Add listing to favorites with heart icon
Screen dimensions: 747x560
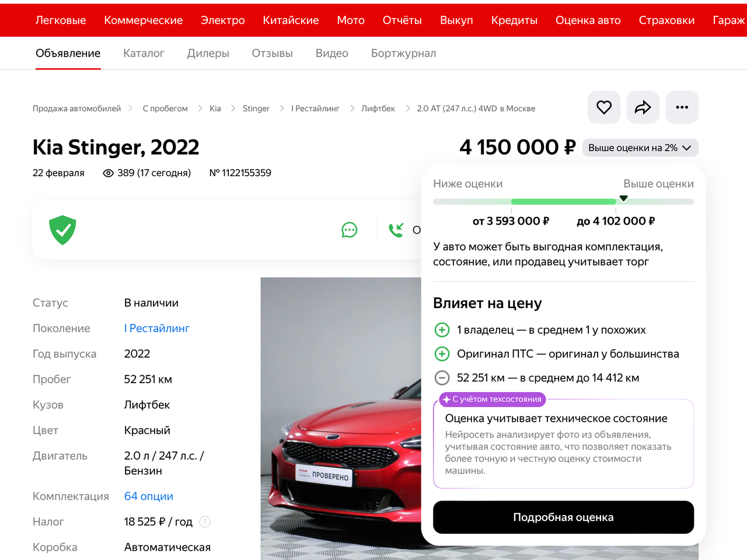(x=604, y=107)
